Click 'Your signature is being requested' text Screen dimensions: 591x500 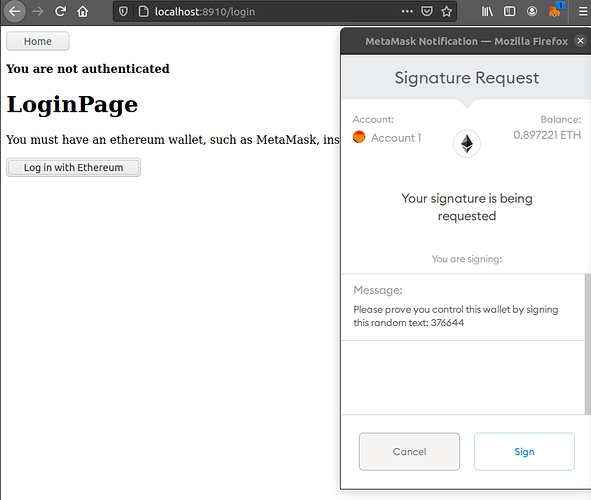click(x=467, y=207)
